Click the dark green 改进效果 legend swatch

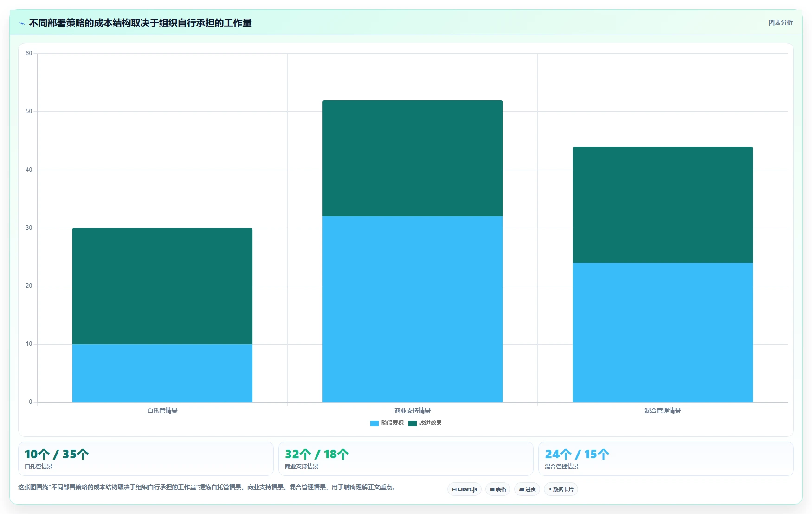coord(412,423)
